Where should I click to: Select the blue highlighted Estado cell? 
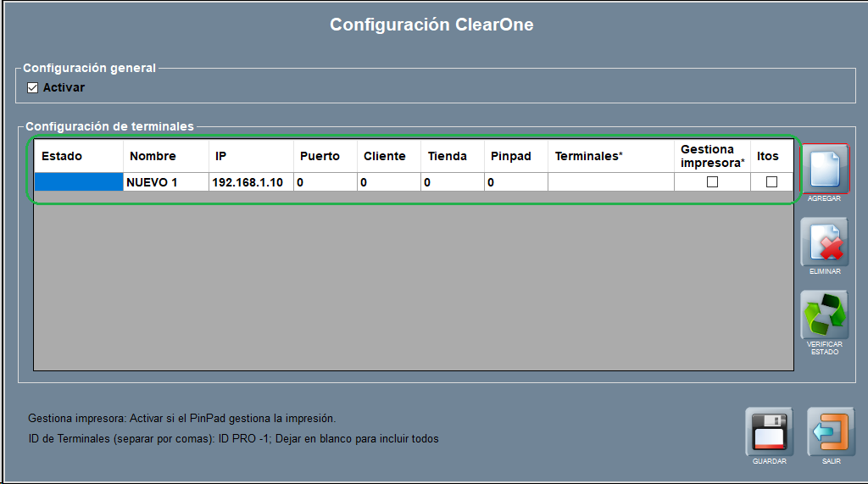click(78, 182)
